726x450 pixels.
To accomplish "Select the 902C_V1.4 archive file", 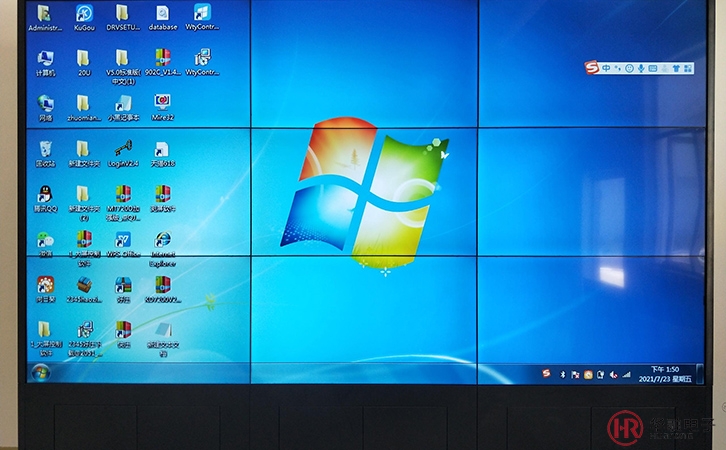I will click(163, 62).
